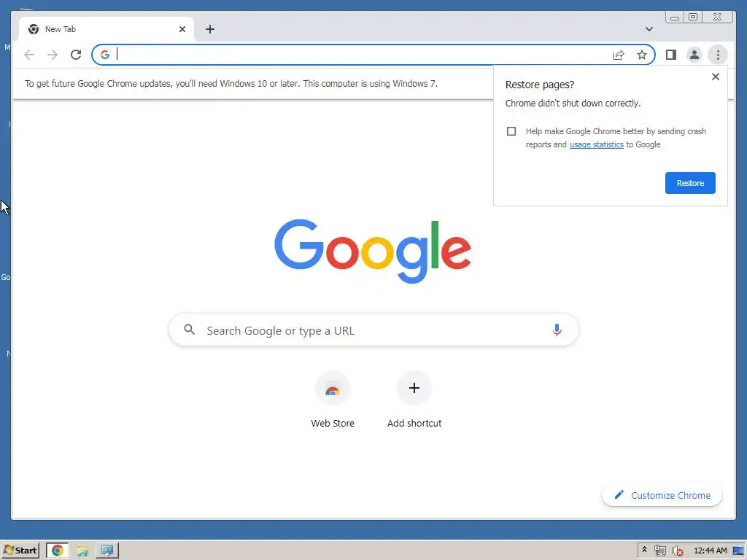Focus the Search Google or type a URL box
747x560 pixels.
point(373,330)
